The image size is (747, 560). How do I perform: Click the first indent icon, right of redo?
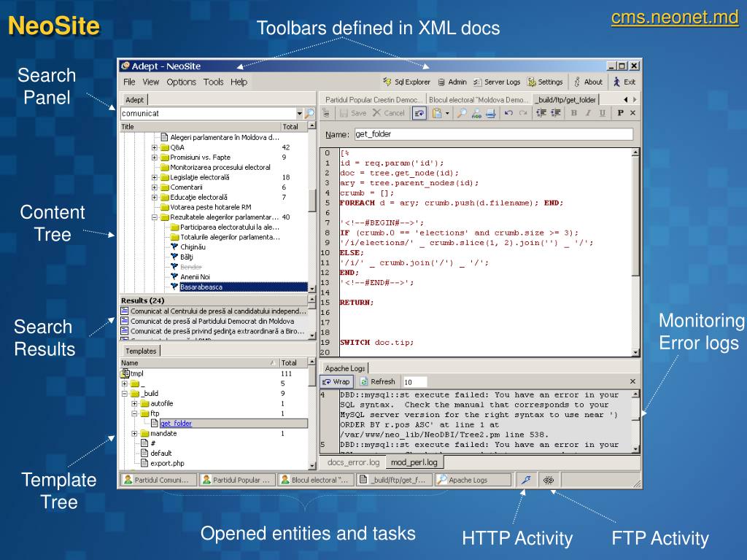[541, 113]
